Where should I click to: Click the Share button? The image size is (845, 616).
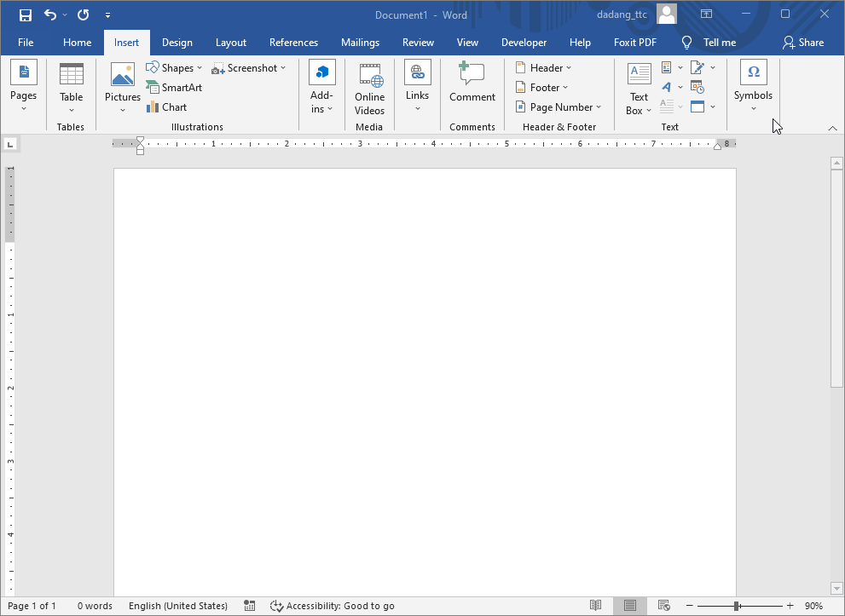coord(802,42)
